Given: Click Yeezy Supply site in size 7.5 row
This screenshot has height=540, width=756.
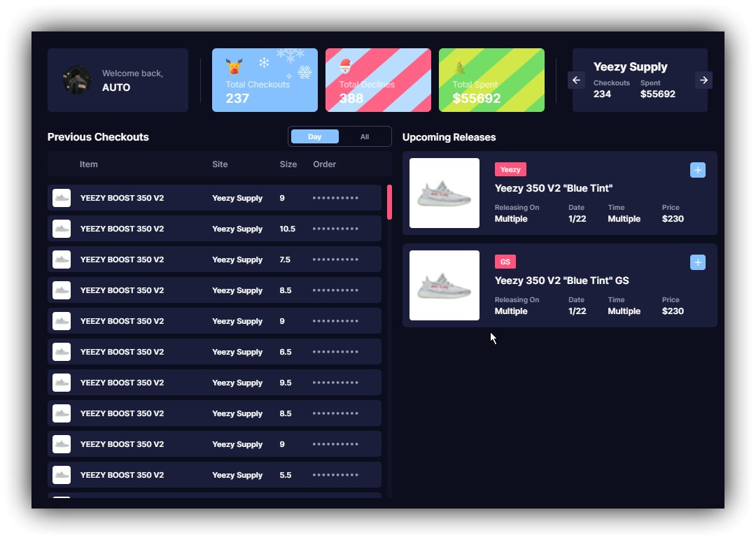Looking at the screenshot, I should [237, 260].
